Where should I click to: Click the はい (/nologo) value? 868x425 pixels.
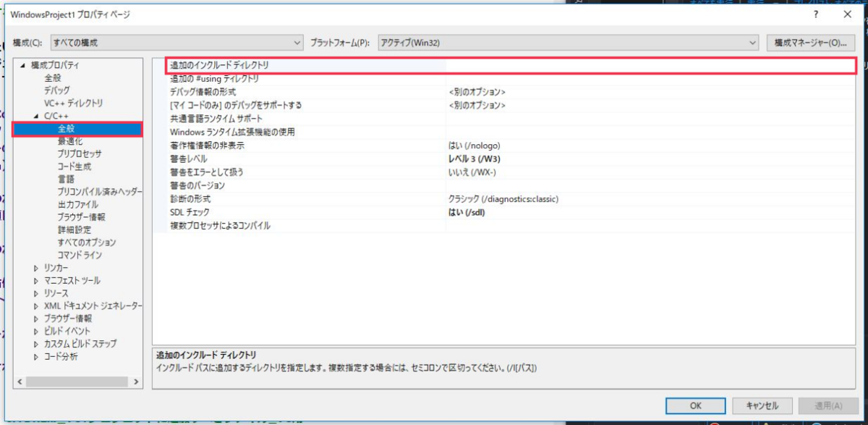474,146
